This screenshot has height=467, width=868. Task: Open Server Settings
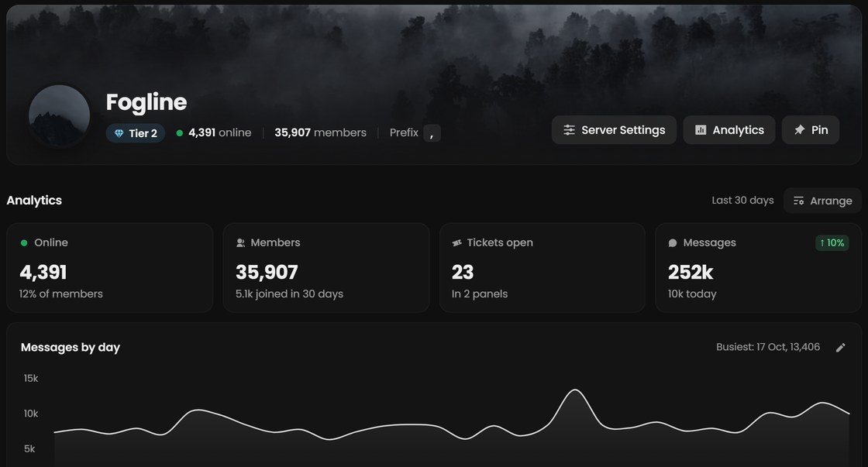(614, 130)
